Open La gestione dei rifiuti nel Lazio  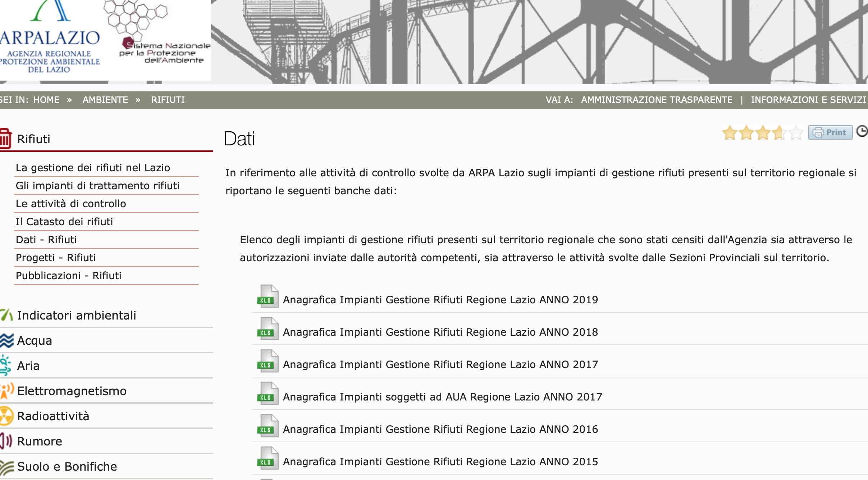pos(93,168)
